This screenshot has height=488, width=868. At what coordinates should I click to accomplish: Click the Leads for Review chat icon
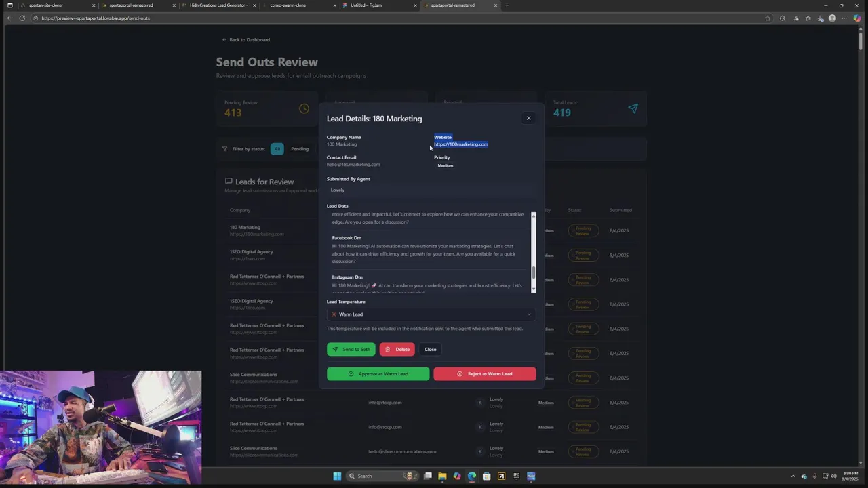(x=229, y=182)
